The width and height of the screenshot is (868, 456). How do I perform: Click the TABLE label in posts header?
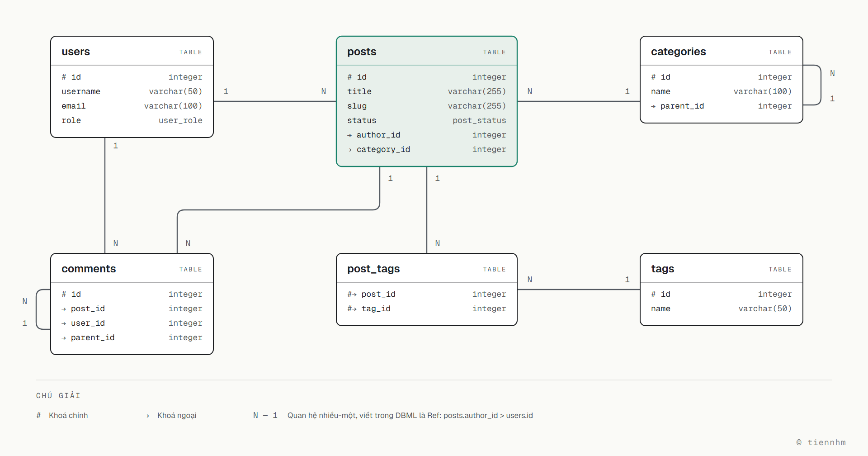click(x=494, y=52)
